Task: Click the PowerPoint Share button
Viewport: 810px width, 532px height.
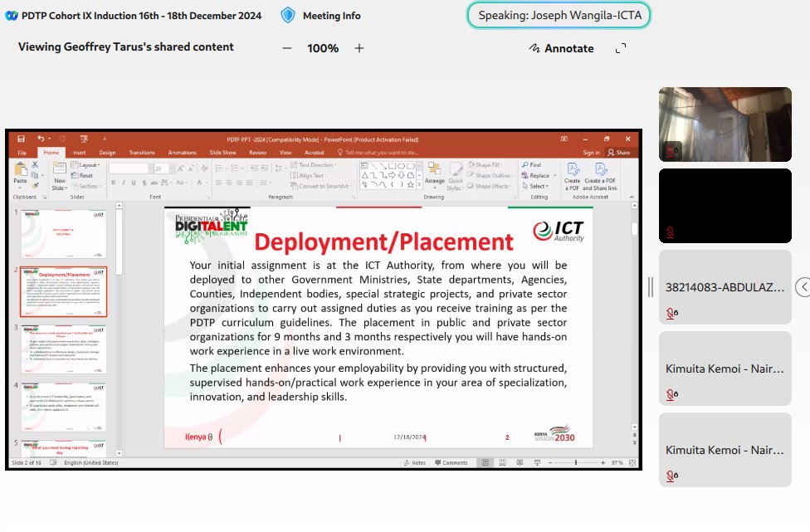Action: pos(619,153)
